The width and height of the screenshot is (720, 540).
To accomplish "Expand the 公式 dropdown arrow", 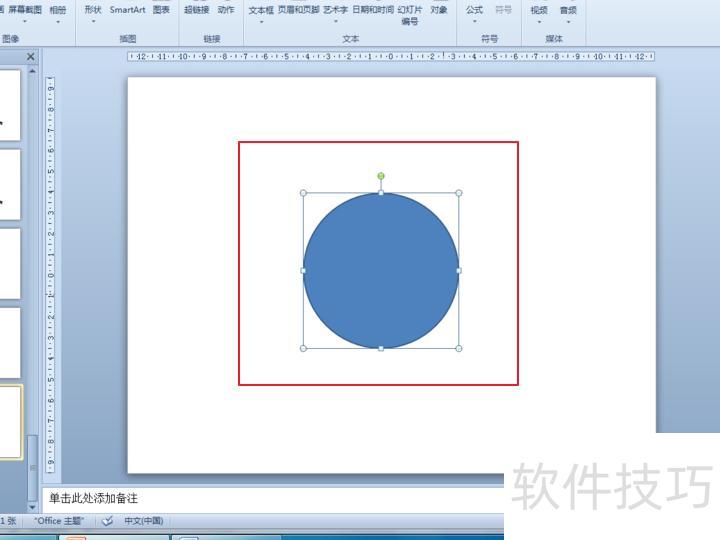I will (x=474, y=22).
